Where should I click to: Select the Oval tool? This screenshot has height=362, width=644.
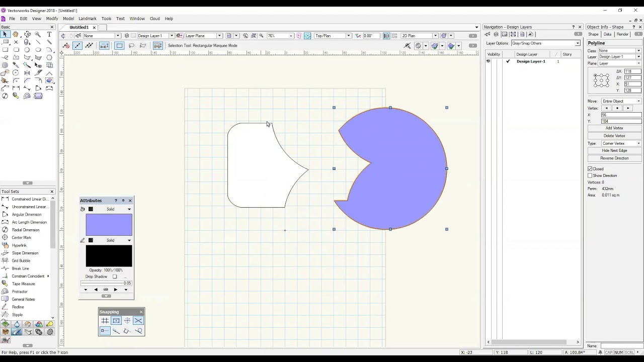[38, 50]
